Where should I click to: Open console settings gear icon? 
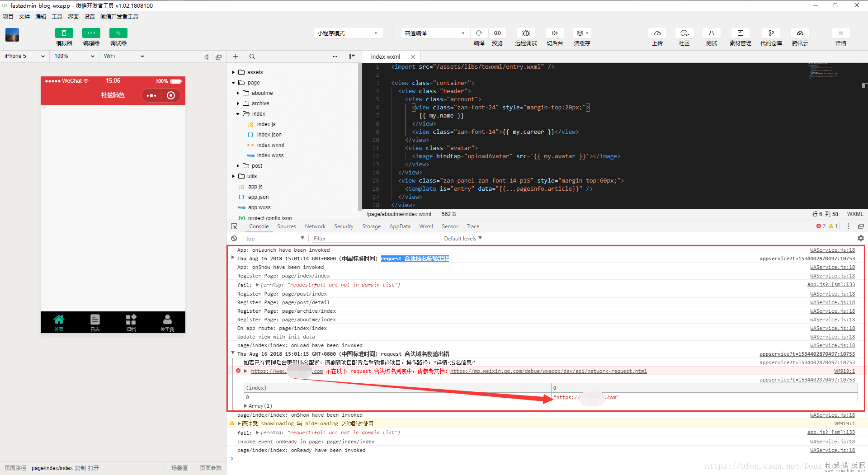coord(860,238)
